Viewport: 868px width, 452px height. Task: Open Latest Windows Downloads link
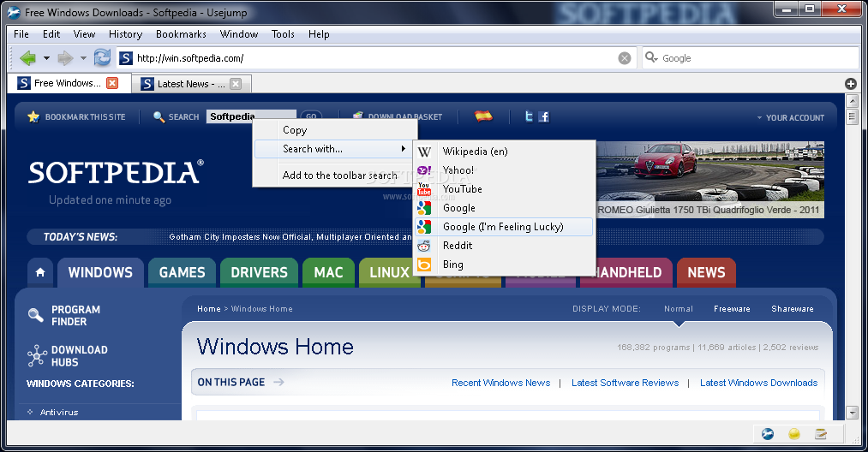[x=759, y=383]
